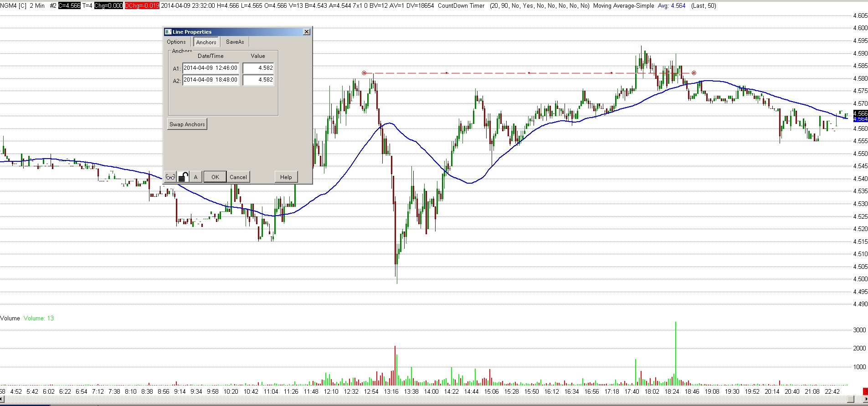Viewport: 868px width, 406px height.
Task: Click the 'Volume' subgraph title
Action: pos(10,318)
